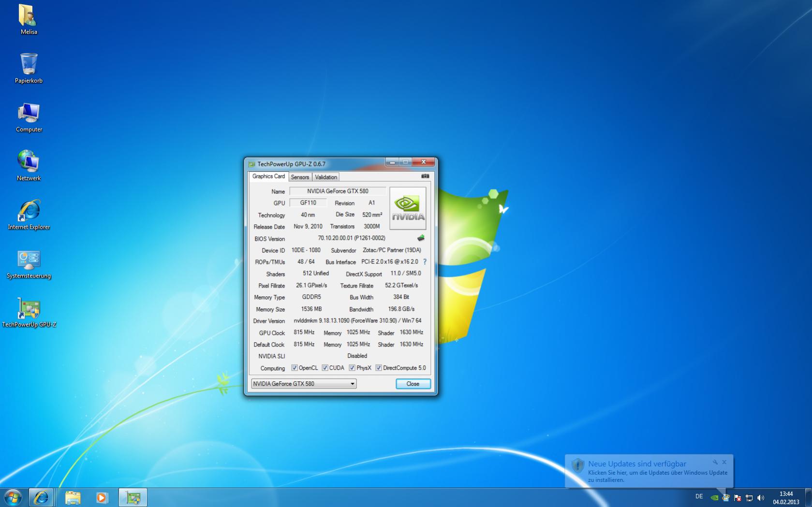Click the DE language indicator

(699, 496)
